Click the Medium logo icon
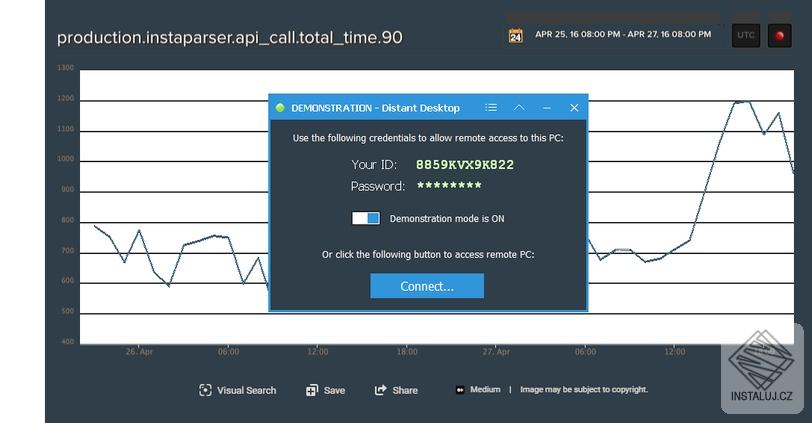The height and width of the screenshot is (423, 812). 460,390
